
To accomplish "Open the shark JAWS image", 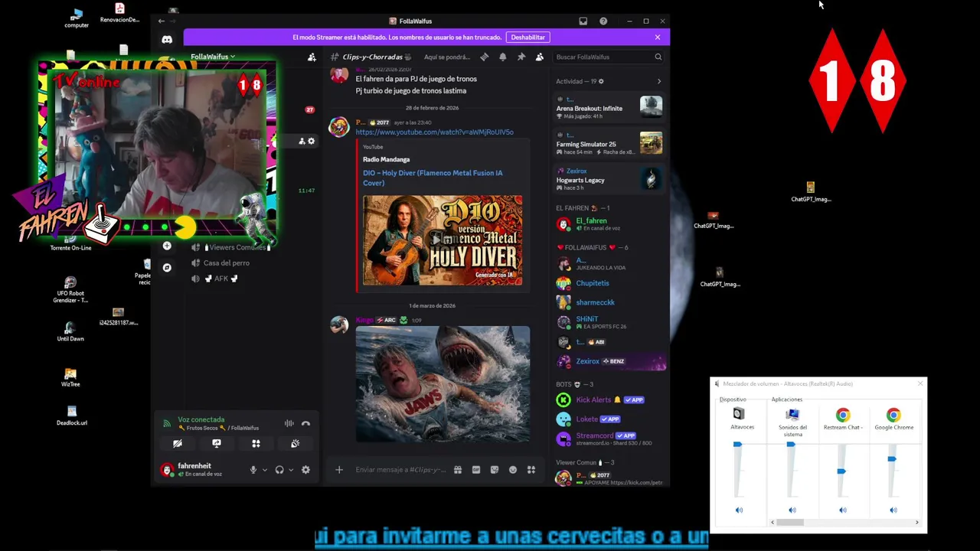I will [443, 384].
